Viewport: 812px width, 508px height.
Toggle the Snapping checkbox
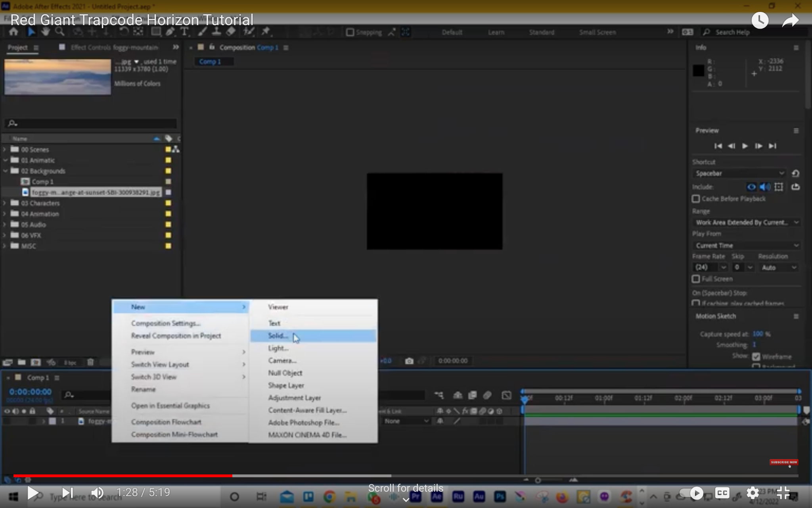coord(350,32)
